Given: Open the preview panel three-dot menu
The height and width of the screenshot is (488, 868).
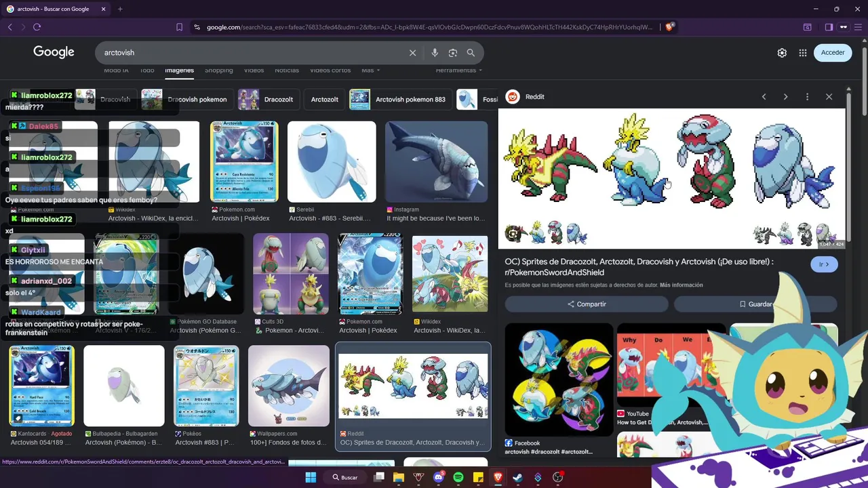Looking at the screenshot, I should (x=807, y=97).
